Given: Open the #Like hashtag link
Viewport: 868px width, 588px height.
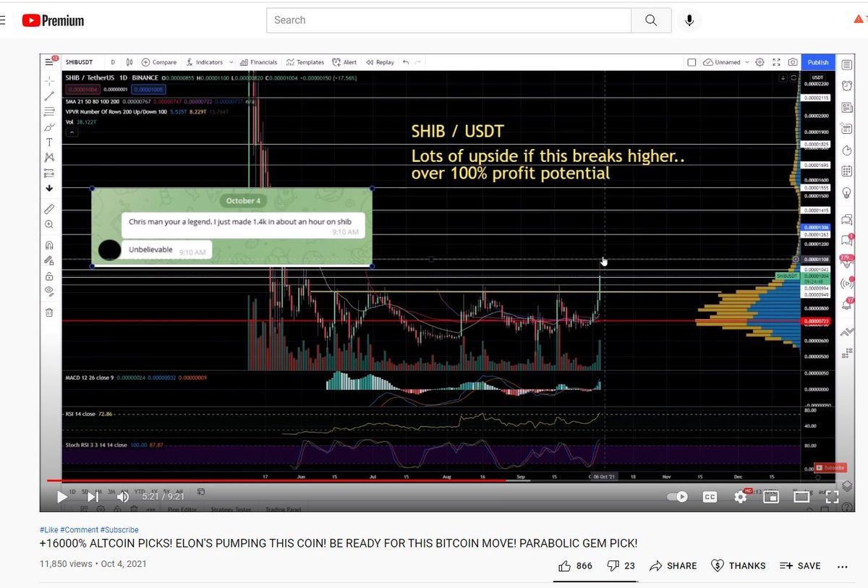Looking at the screenshot, I should point(48,530).
